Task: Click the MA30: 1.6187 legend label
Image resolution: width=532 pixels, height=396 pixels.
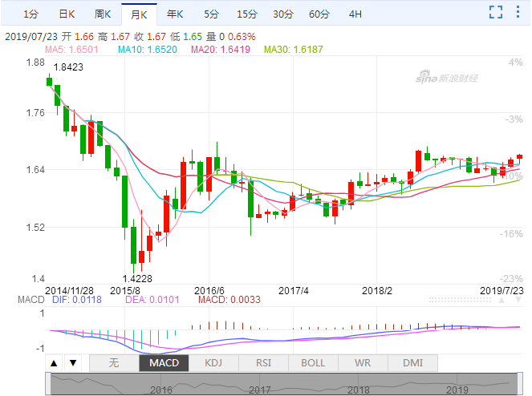Action: (x=294, y=50)
